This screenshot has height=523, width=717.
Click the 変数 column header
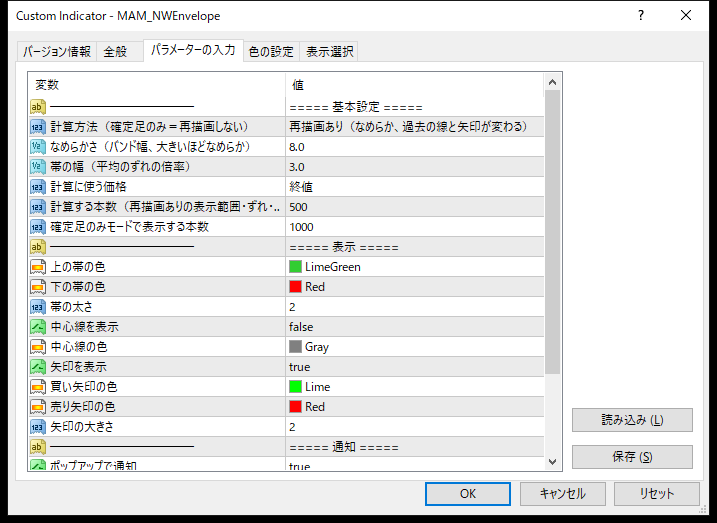[x=157, y=85]
